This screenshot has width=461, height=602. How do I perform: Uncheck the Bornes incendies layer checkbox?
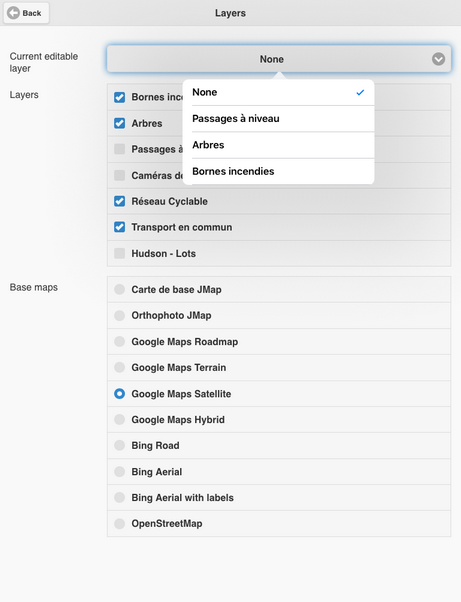(119, 97)
